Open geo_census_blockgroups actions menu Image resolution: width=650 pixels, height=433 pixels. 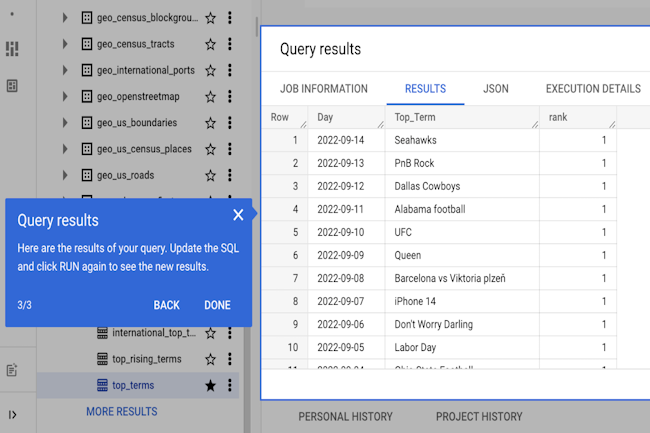(x=230, y=18)
